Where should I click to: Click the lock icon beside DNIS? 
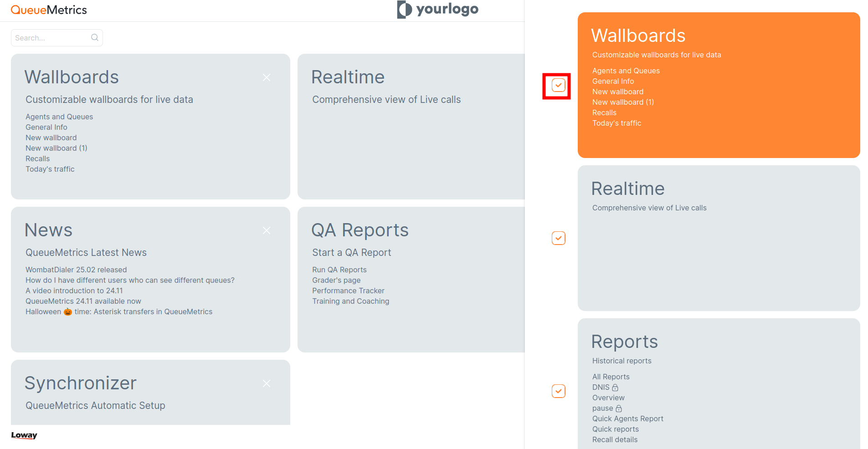coord(615,388)
